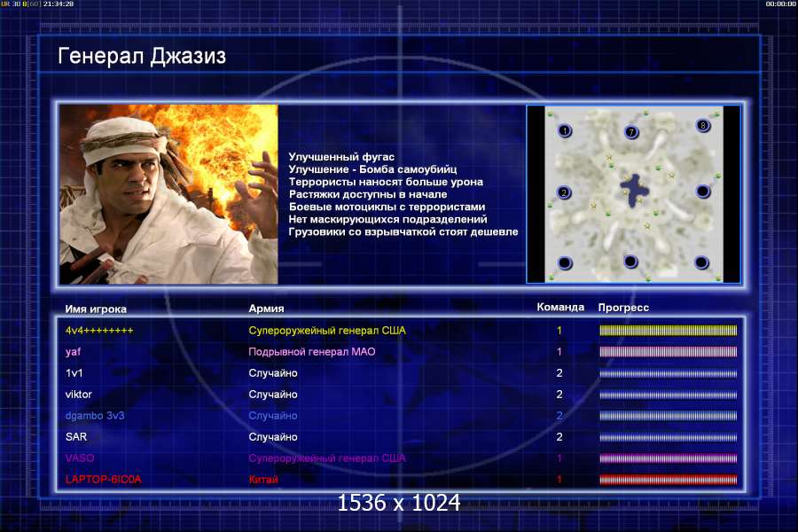Click the army cell in the 4v4++++++++ row

(x=327, y=331)
